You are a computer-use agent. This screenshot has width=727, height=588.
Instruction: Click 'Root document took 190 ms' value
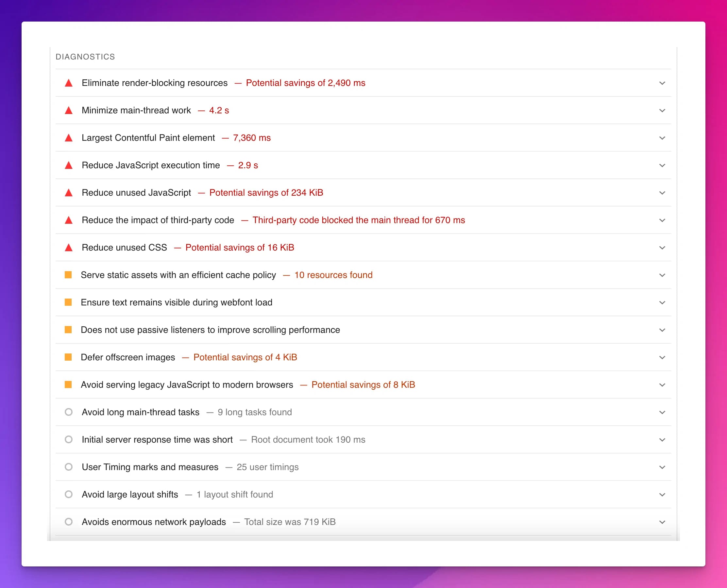[x=308, y=440]
